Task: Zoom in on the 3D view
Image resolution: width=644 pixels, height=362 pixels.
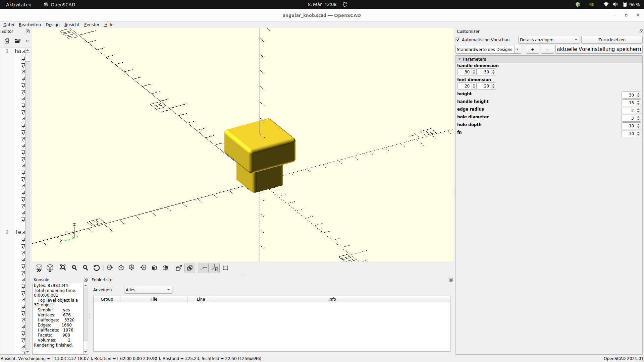Action: pos(74,268)
